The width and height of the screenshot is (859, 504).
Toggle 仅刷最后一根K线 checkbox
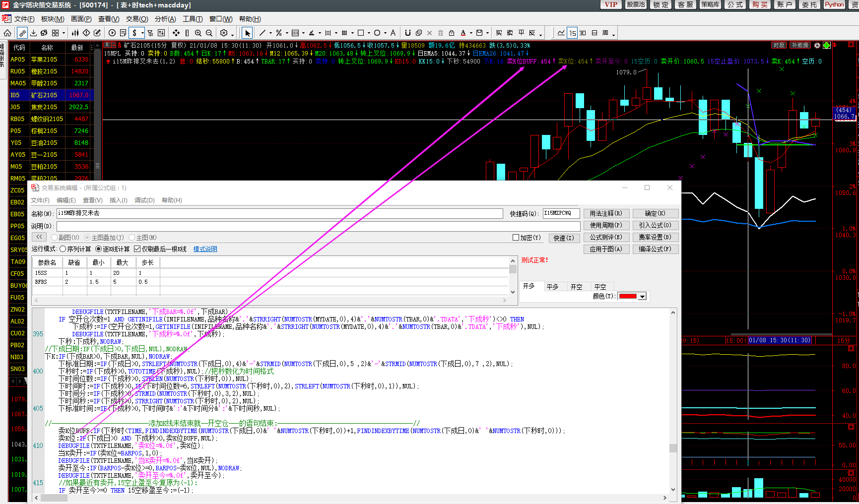137,249
